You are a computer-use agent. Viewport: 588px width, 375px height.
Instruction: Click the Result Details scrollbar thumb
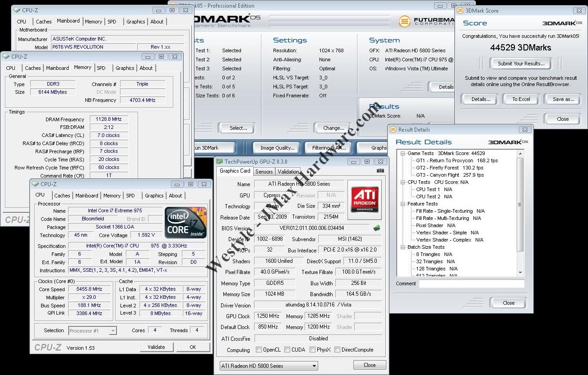520,204
